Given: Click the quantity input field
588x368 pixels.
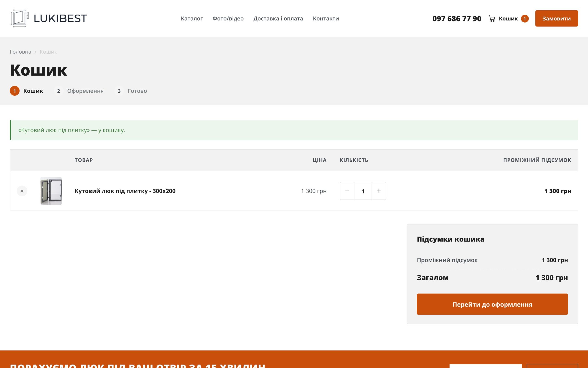Looking at the screenshot, I should click(x=363, y=191).
